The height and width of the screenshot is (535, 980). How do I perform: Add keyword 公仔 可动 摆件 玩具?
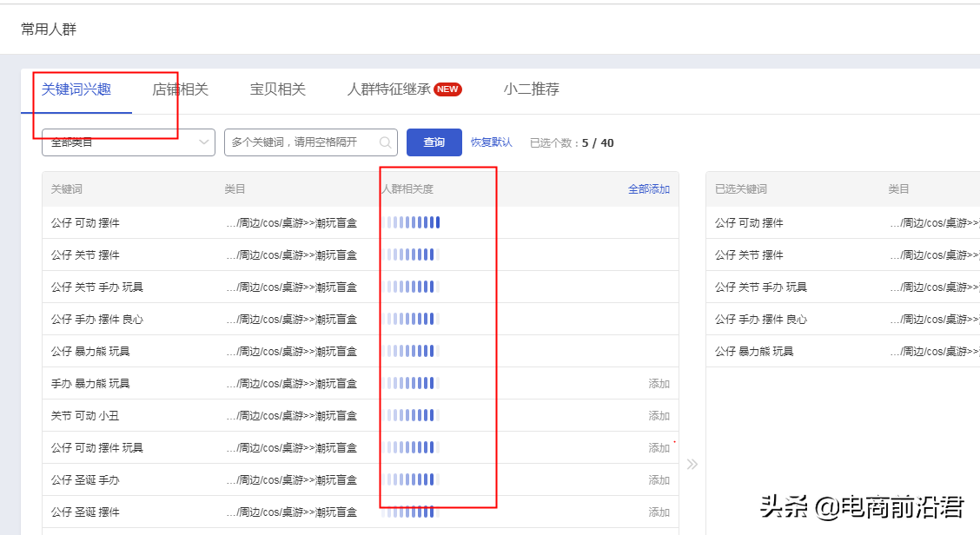pyautogui.click(x=659, y=448)
